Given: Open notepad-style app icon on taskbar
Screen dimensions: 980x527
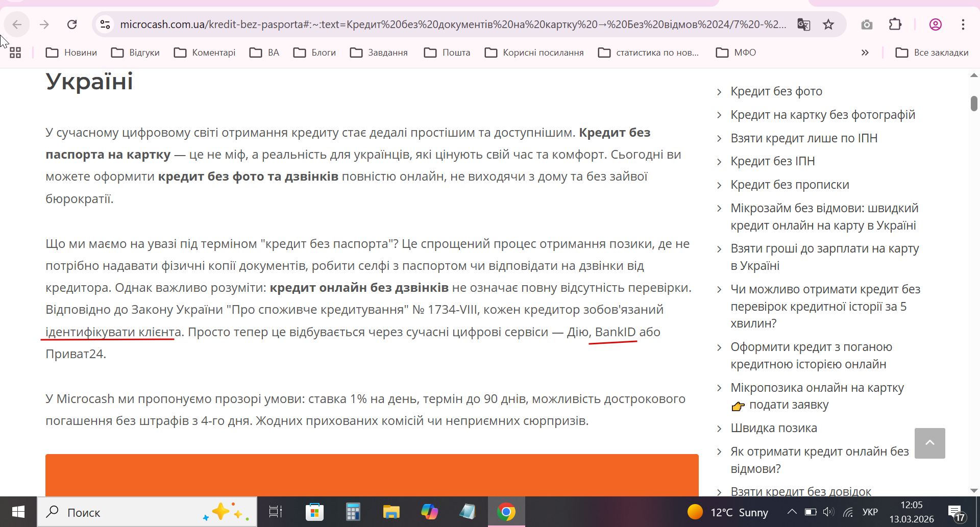Looking at the screenshot, I should click(468, 512).
